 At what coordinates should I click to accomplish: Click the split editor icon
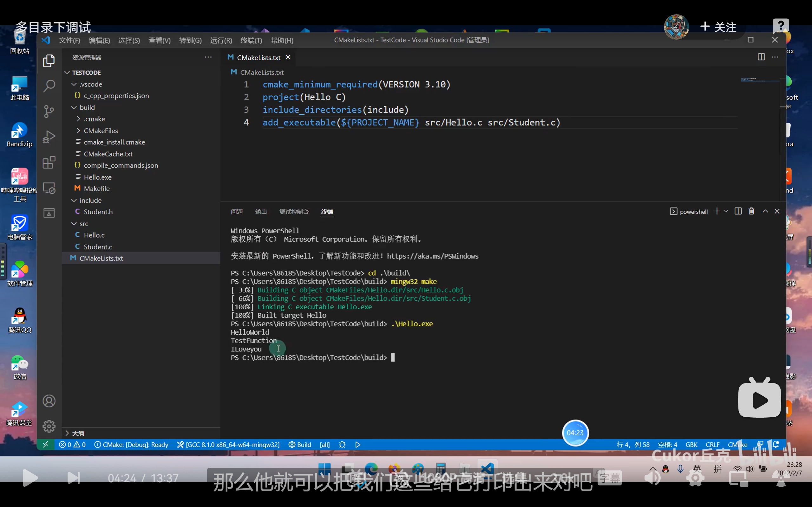761,57
